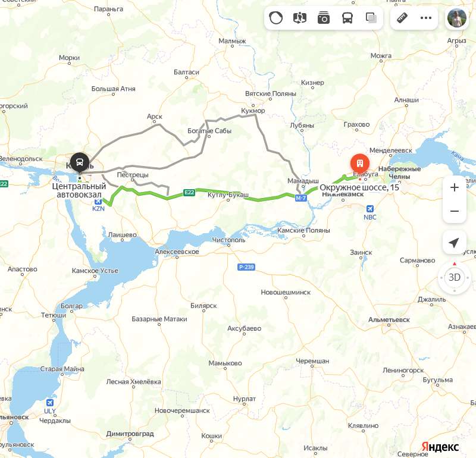Open the three-dots more menu

[x=426, y=18]
